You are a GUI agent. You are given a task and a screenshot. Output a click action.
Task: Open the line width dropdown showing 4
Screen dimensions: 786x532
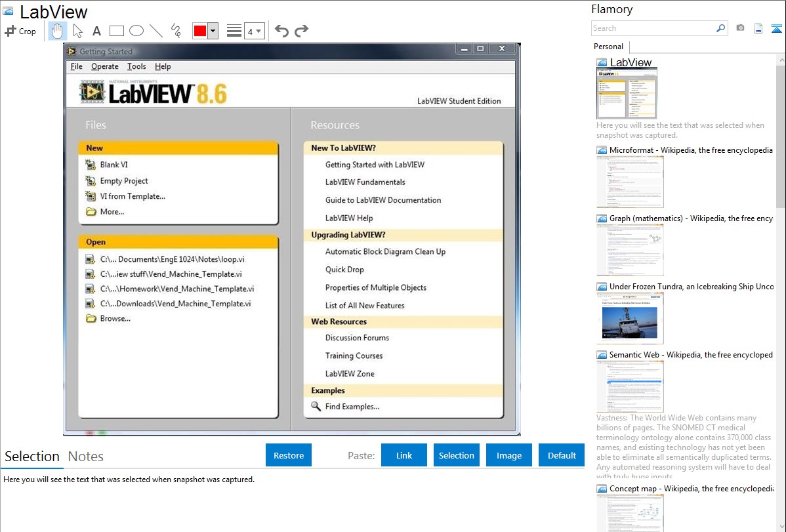coord(254,31)
